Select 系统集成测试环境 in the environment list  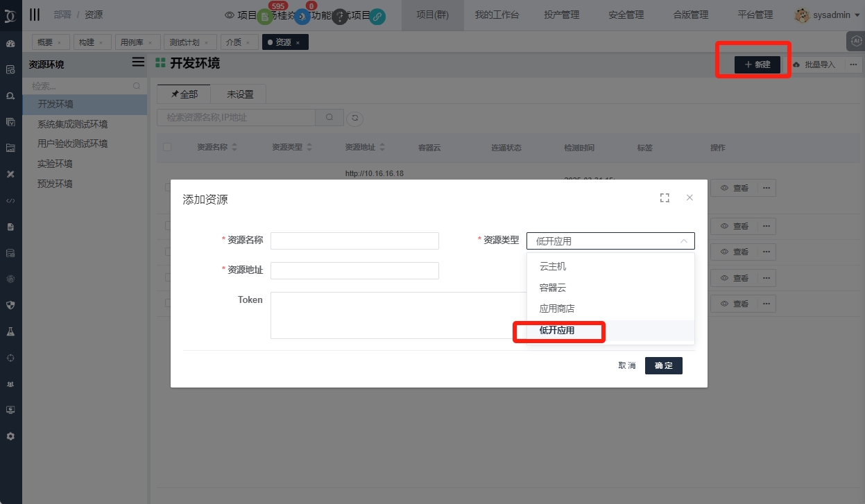[x=73, y=124]
